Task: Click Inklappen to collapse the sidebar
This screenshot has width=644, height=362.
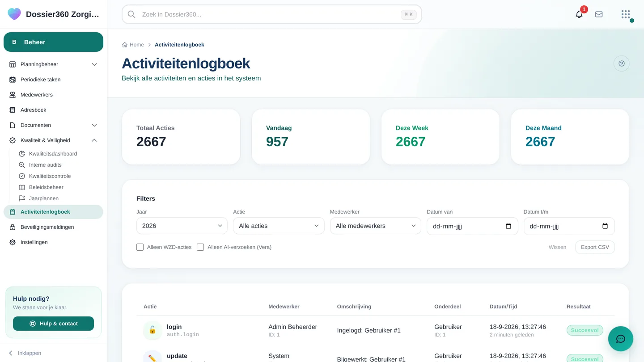Action: pyautogui.click(x=25, y=353)
